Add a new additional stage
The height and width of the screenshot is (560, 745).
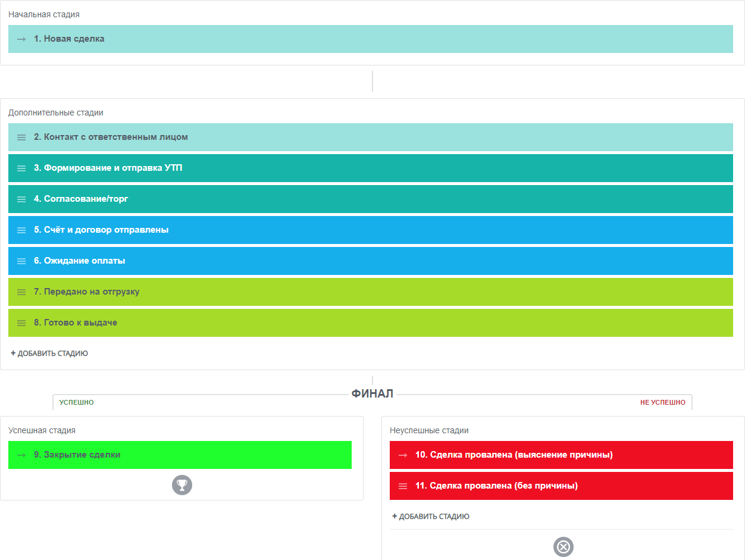coord(49,353)
